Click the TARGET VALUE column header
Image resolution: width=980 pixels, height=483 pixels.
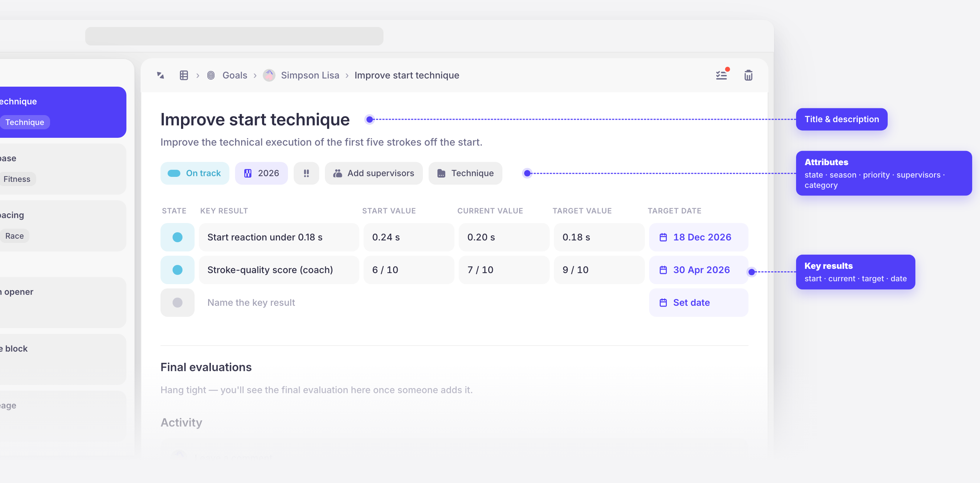582,211
